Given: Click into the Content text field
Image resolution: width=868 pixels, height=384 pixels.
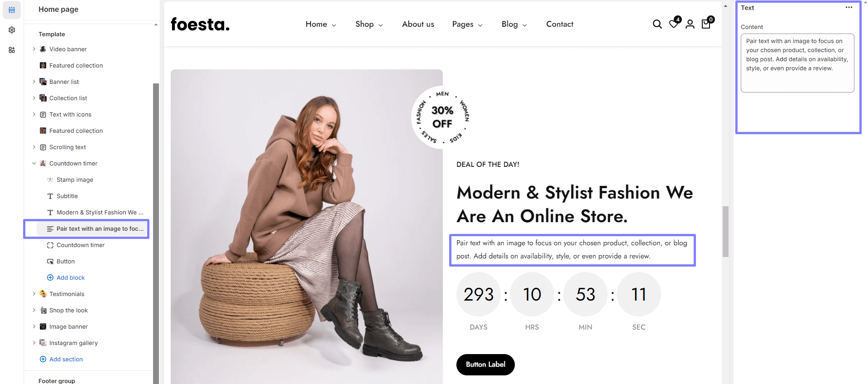Looking at the screenshot, I should pos(797,63).
